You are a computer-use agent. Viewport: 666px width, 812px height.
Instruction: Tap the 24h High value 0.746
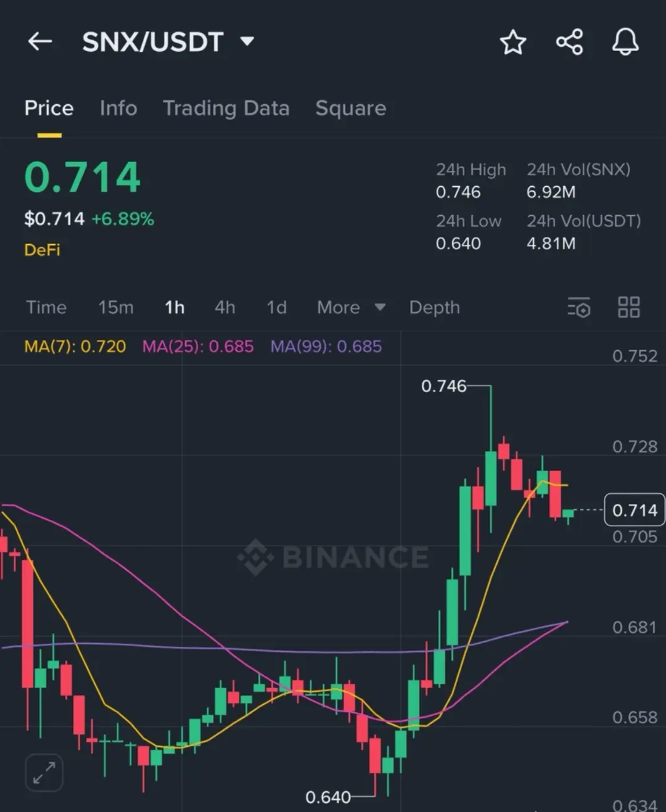coord(458,192)
